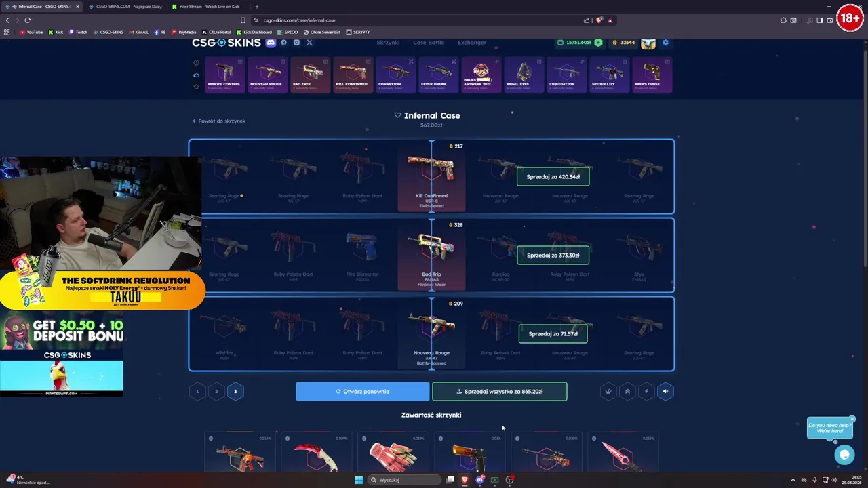Open the Discord icon in site header
The height and width of the screenshot is (488, 868).
tap(271, 43)
